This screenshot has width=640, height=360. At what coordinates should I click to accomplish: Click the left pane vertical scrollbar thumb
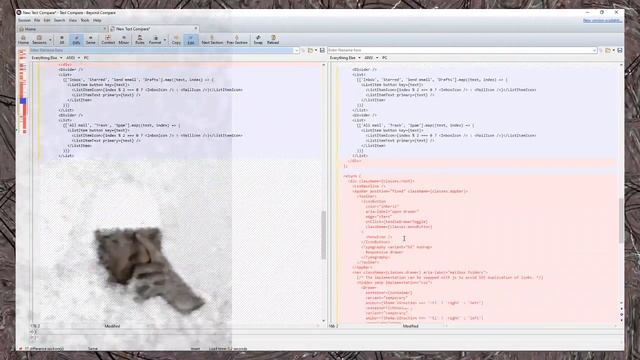[324, 235]
